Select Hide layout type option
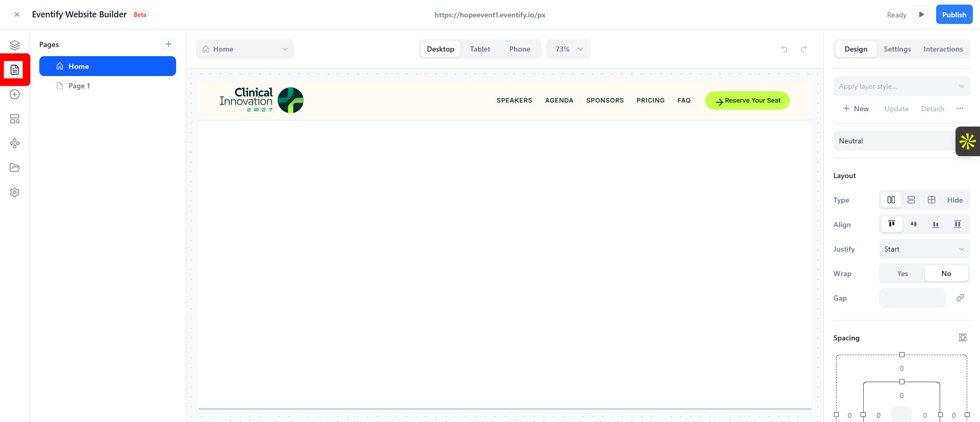The image size is (980, 422). 955,200
